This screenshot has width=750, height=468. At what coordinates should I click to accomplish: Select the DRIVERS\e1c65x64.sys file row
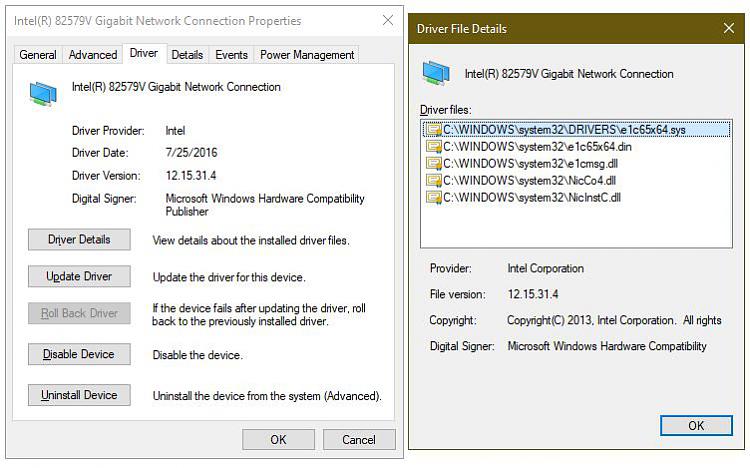coord(576,130)
